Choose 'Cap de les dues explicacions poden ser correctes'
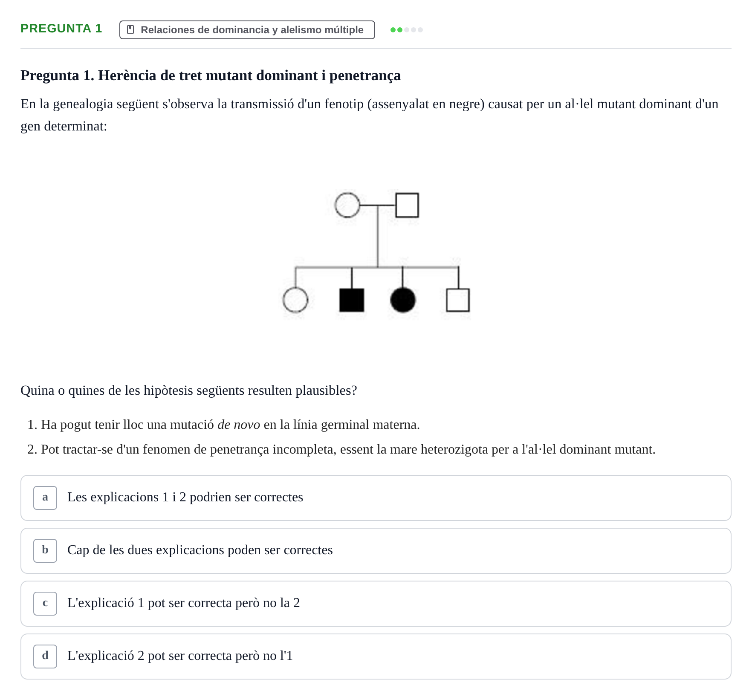 376,551
